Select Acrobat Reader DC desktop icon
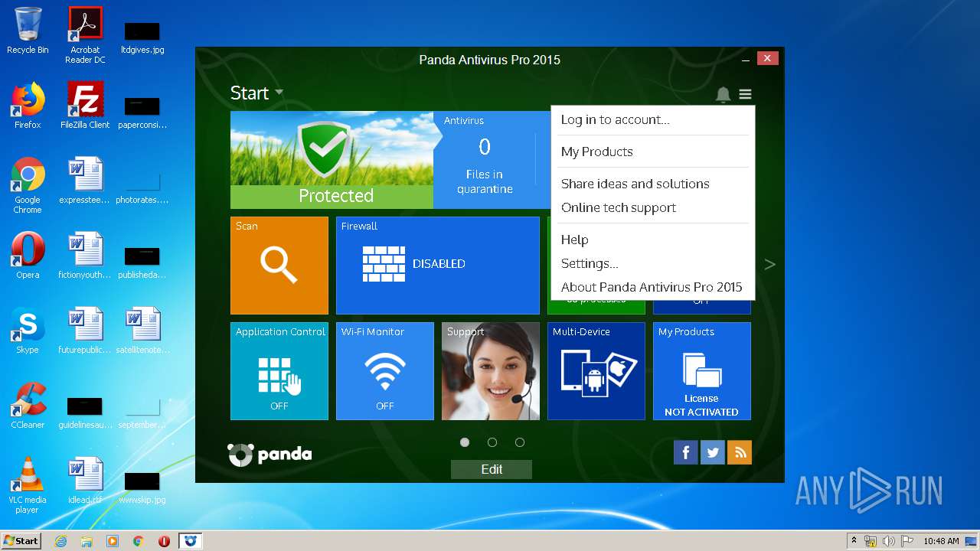The width and height of the screenshot is (980, 551). 85,35
